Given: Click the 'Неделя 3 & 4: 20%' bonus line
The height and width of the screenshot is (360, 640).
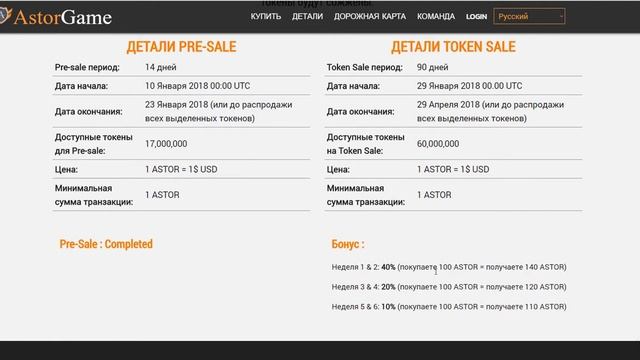Looking at the screenshot, I should point(449,287).
